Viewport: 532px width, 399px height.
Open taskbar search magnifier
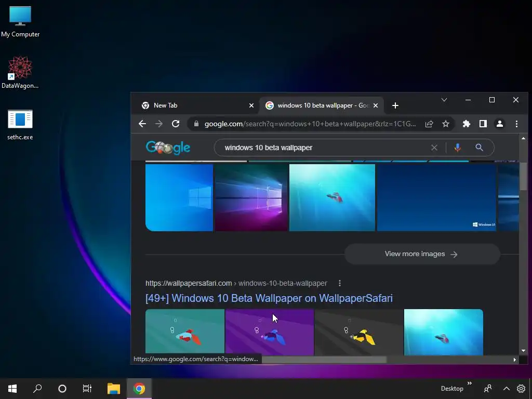tap(37, 389)
